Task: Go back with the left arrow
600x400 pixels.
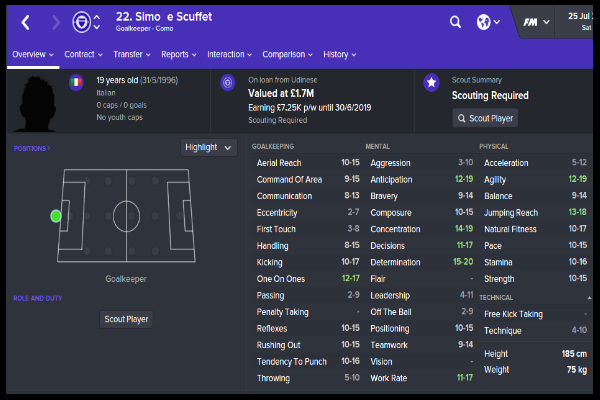Action: click(x=26, y=23)
